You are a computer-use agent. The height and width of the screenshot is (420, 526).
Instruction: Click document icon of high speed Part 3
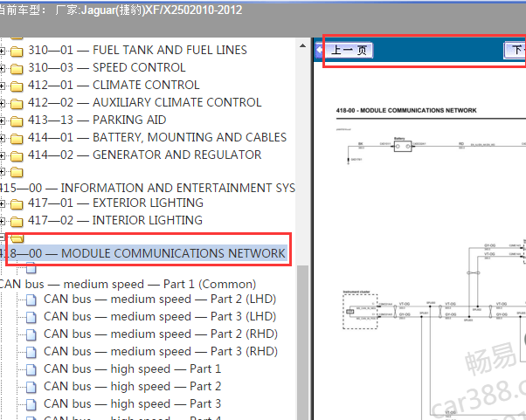[x=31, y=404]
